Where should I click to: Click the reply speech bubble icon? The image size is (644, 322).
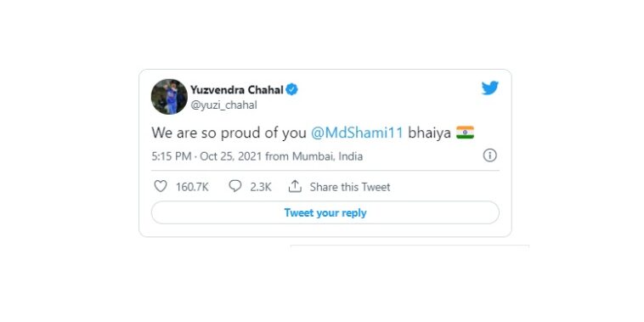click(235, 186)
